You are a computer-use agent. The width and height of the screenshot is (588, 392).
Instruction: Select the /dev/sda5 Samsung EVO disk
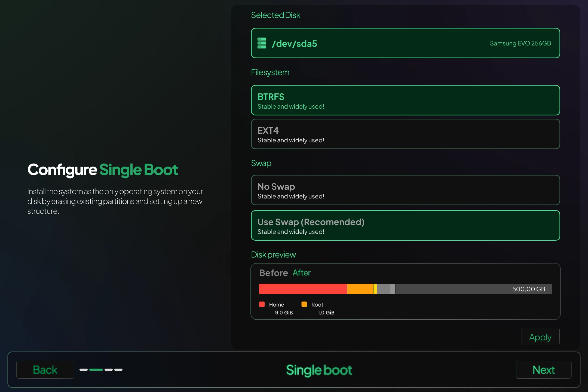[405, 43]
